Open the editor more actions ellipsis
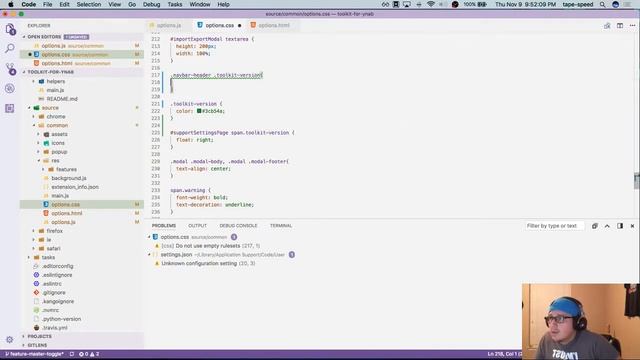Image resolution: width=640 pixels, height=360 pixels. [x=632, y=25]
